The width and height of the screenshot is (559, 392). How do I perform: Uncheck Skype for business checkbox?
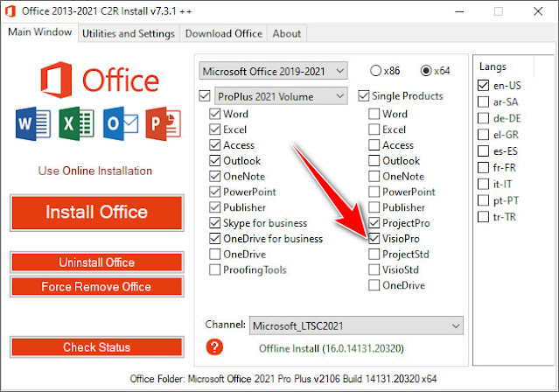[214, 223]
